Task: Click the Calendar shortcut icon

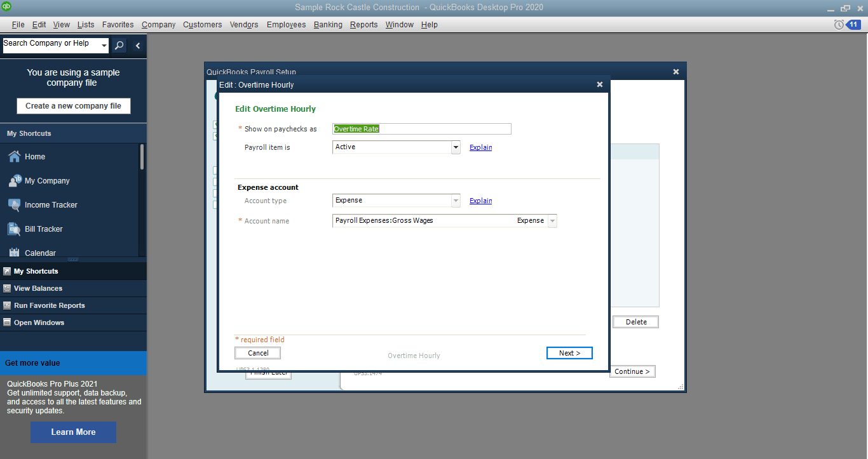Action: [x=14, y=253]
